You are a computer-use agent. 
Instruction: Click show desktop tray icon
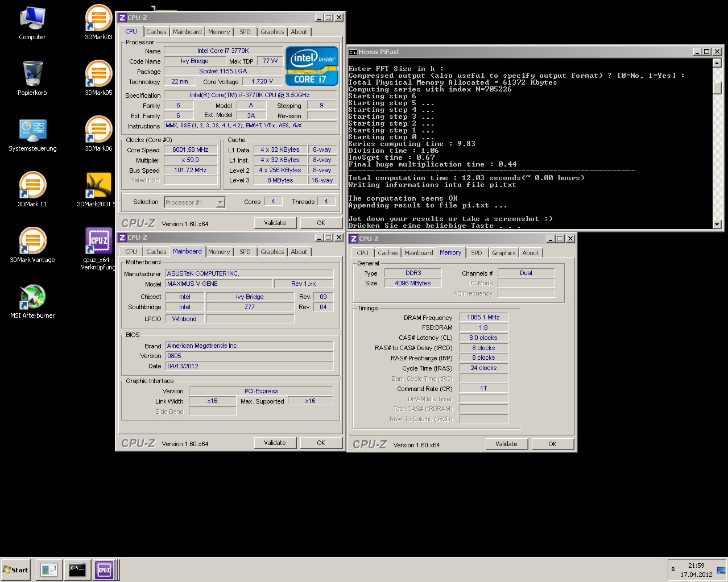[x=721, y=570]
